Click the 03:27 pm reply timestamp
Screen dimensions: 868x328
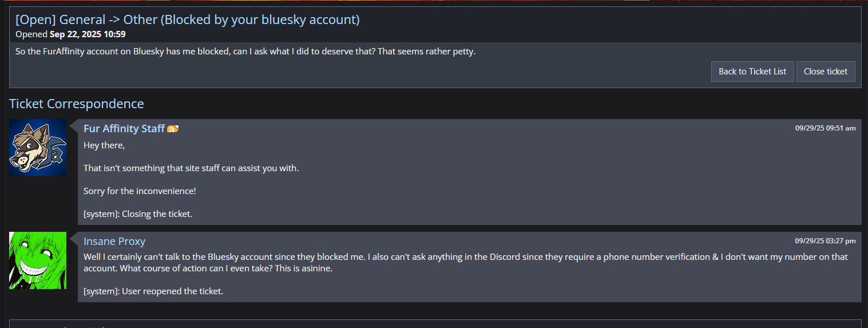coord(825,241)
